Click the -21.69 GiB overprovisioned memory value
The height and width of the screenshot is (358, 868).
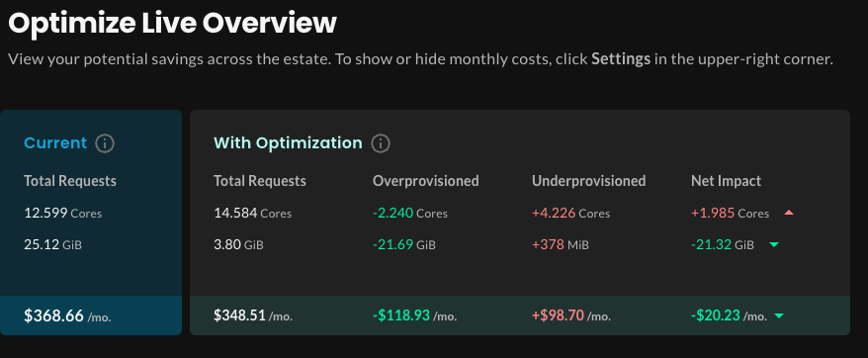coord(404,244)
